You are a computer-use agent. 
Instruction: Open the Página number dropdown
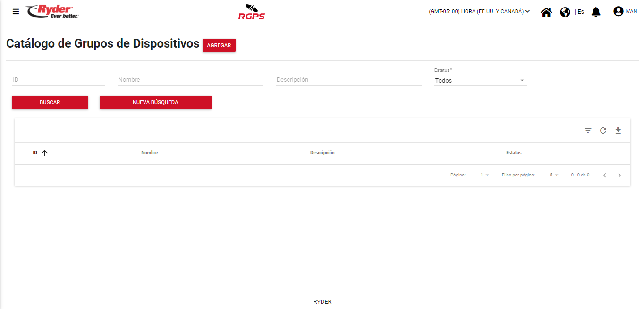[x=484, y=175]
